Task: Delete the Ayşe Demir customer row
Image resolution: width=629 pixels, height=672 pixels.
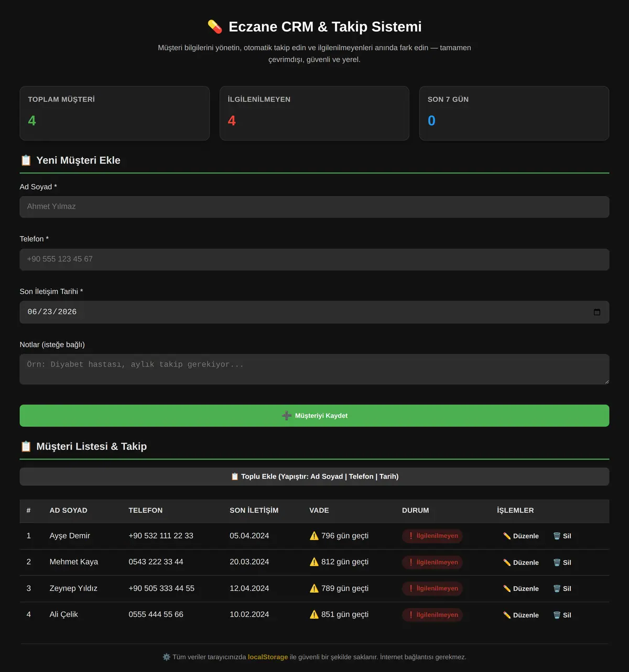Action: (x=562, y=536)
